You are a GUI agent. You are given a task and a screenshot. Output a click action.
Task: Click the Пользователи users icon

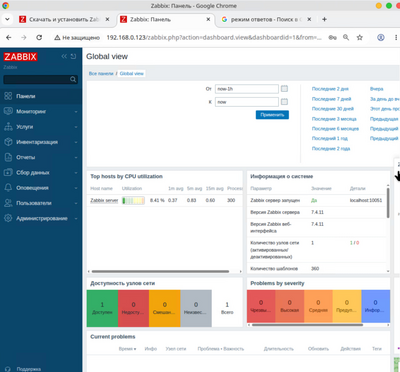pos(8,203)
